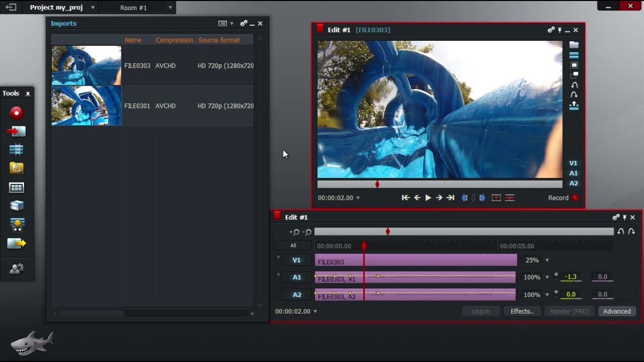Click the Effects.. button on the timeline
Viewport: 644px width, 362px height.
coord(522,311)
